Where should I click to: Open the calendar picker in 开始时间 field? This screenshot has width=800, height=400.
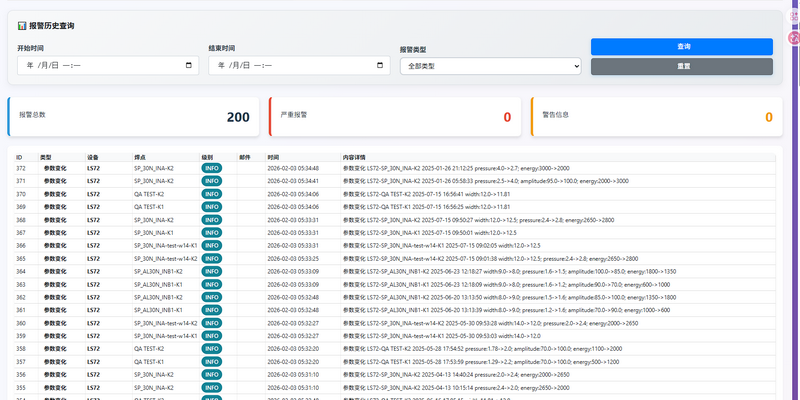tap(189, 65)
